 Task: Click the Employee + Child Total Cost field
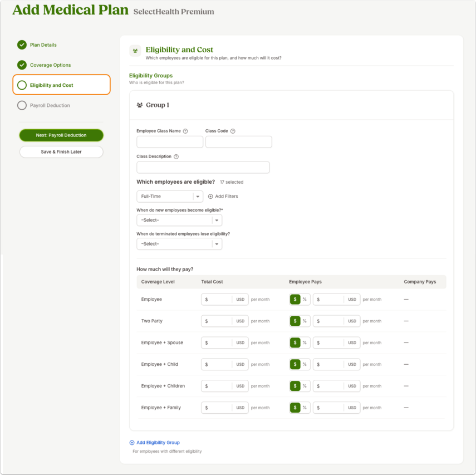[225, 364]
